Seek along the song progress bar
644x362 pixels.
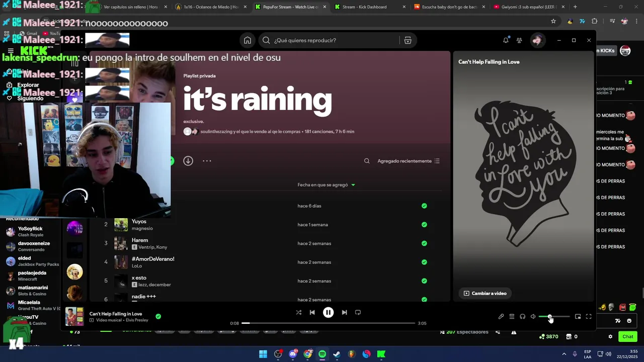click(x=329, y=323)
